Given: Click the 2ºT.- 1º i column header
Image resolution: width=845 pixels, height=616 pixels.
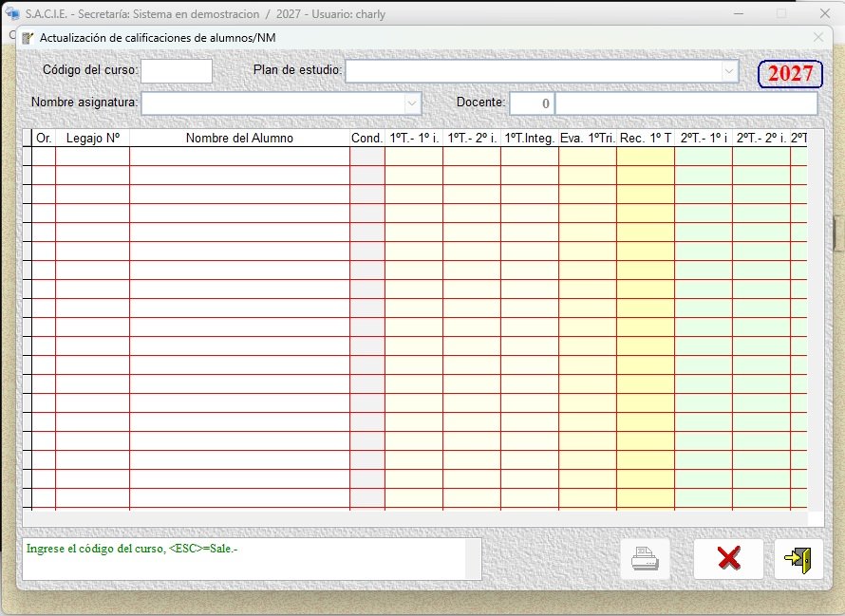Looking at the screenshot, I should coord(704,139).
